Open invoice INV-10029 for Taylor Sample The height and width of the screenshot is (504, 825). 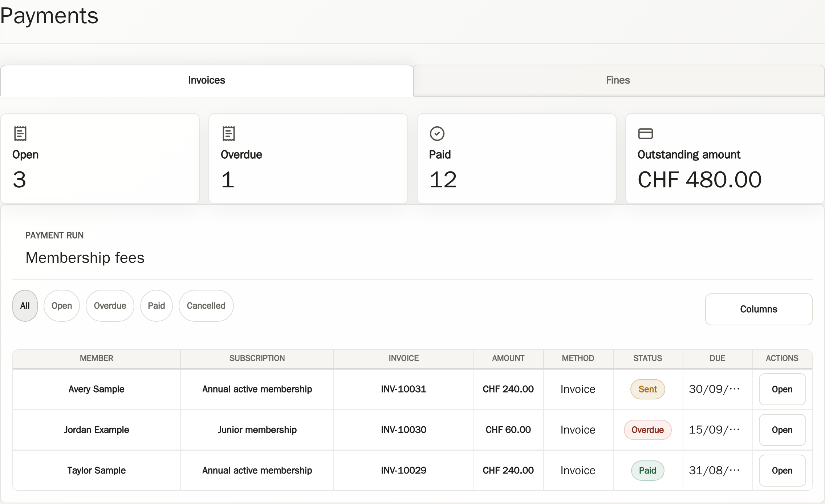tap(782, 471)
